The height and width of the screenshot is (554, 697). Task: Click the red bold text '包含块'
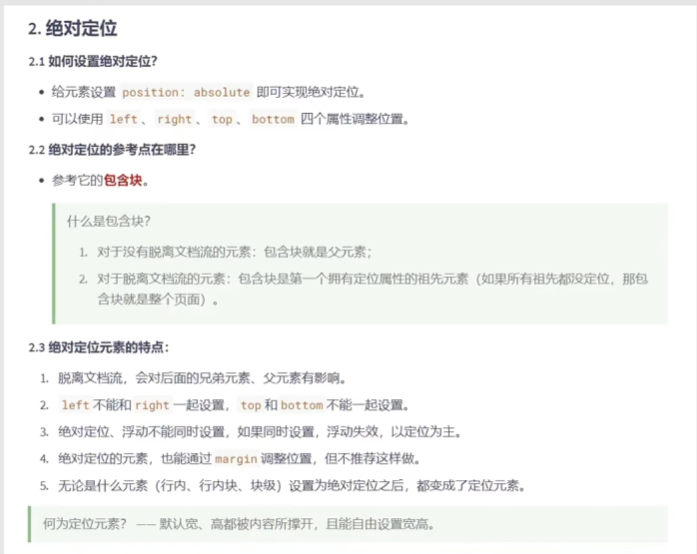tap(123, 181)
